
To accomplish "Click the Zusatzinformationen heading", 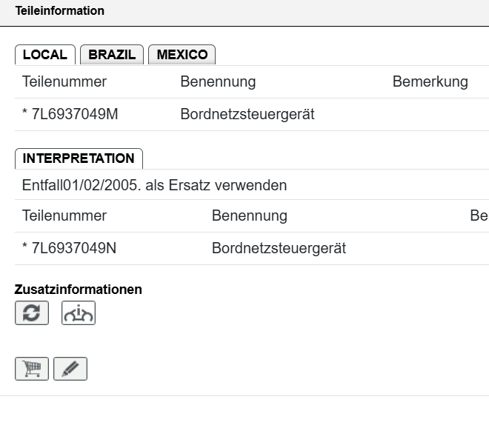I will pos(79,290).
